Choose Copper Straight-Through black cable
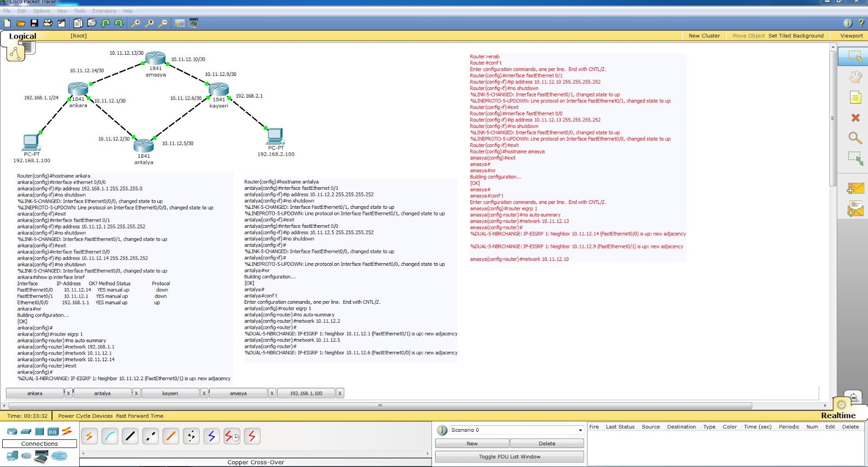The height and width of the screenshot is (467, 868). click(130, 436)
